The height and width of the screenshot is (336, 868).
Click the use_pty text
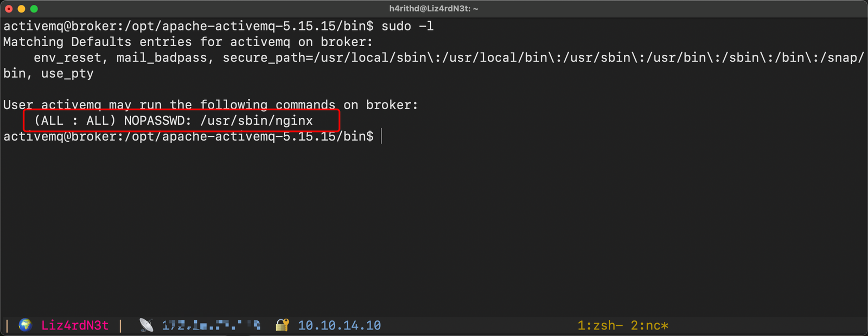click(67, 73)
